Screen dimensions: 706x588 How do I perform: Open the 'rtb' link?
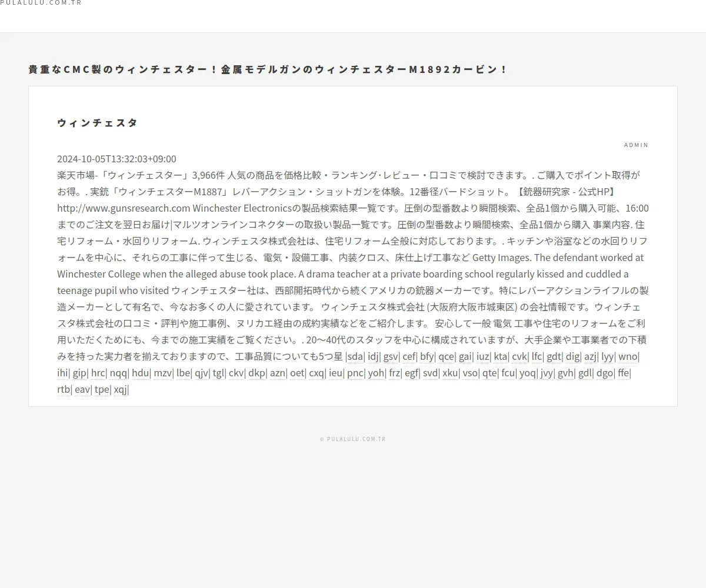(64, 389)
